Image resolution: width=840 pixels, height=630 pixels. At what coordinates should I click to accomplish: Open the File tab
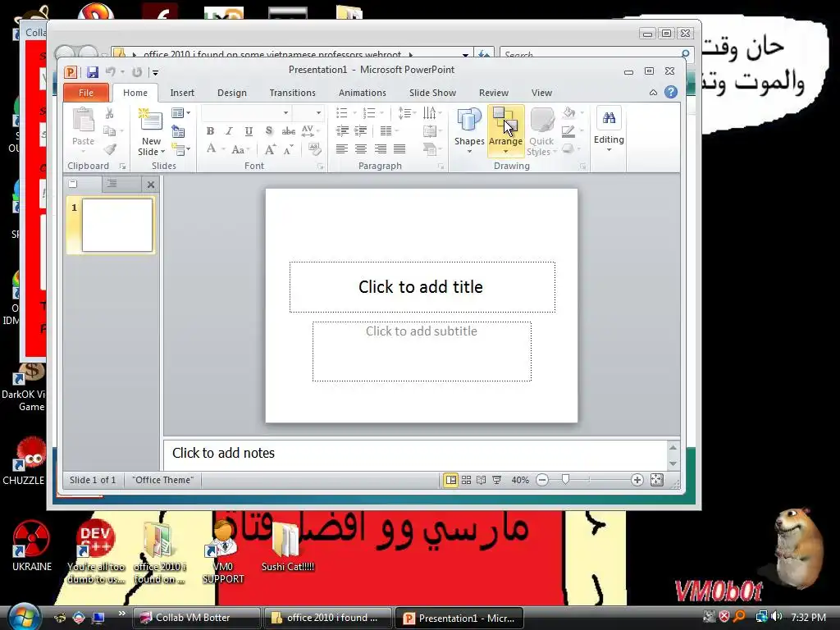point(85,93)
